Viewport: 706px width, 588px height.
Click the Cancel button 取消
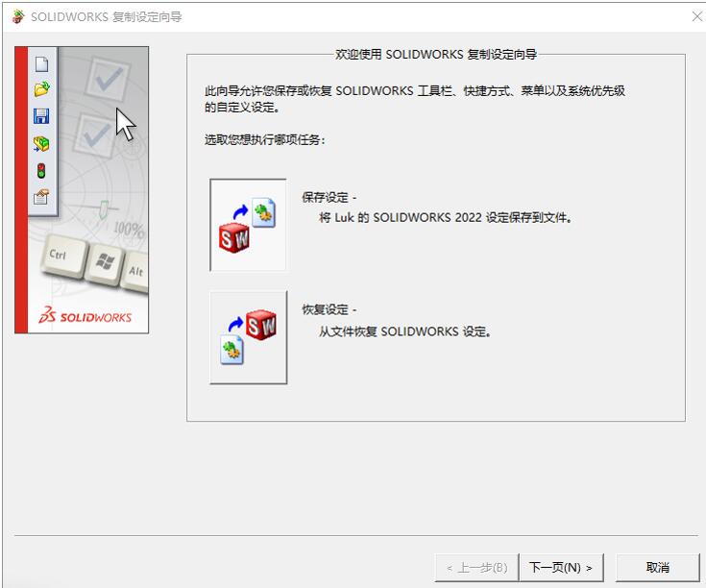tap(657, 567)
